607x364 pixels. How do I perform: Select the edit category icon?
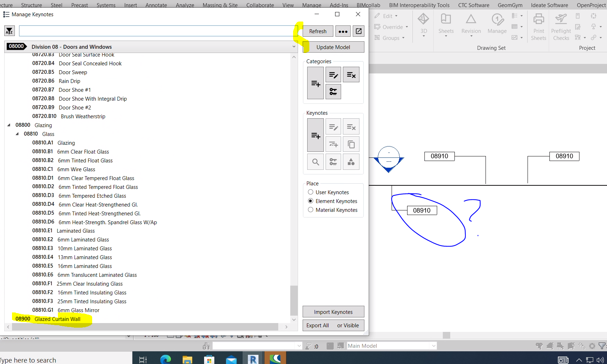point(333,74)
